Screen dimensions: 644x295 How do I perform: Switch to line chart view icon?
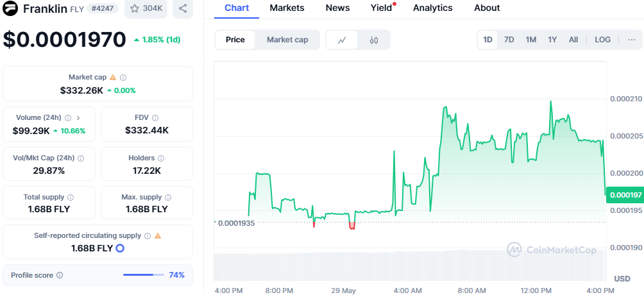343,40
